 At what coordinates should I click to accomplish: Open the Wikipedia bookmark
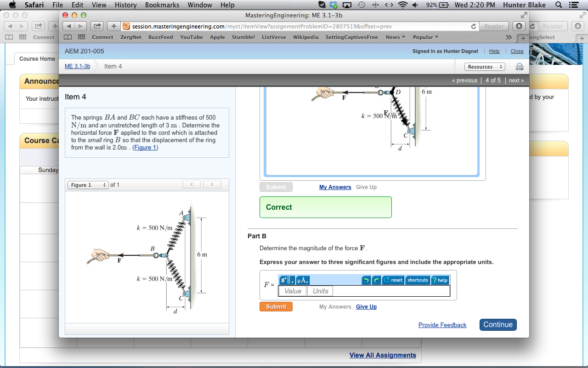coord(305,37)
